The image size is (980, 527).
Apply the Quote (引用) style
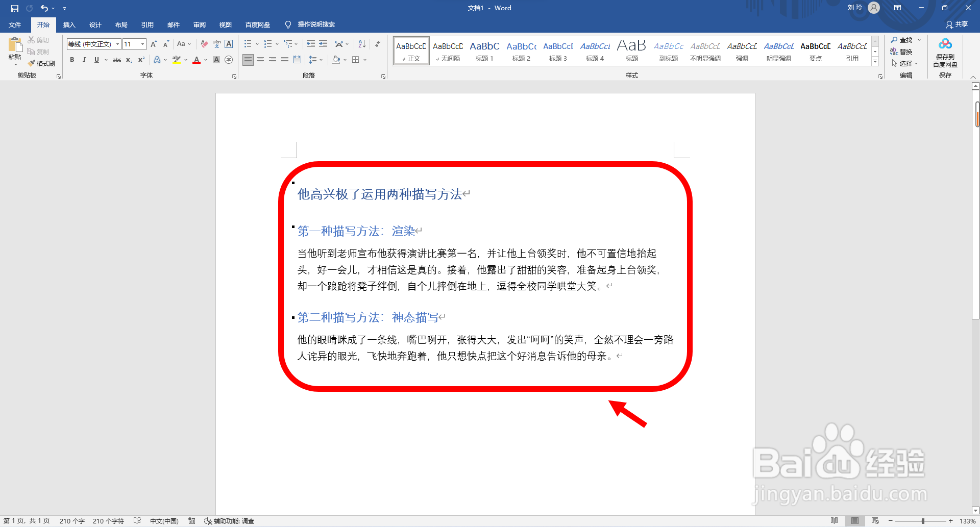pos(852,51)
